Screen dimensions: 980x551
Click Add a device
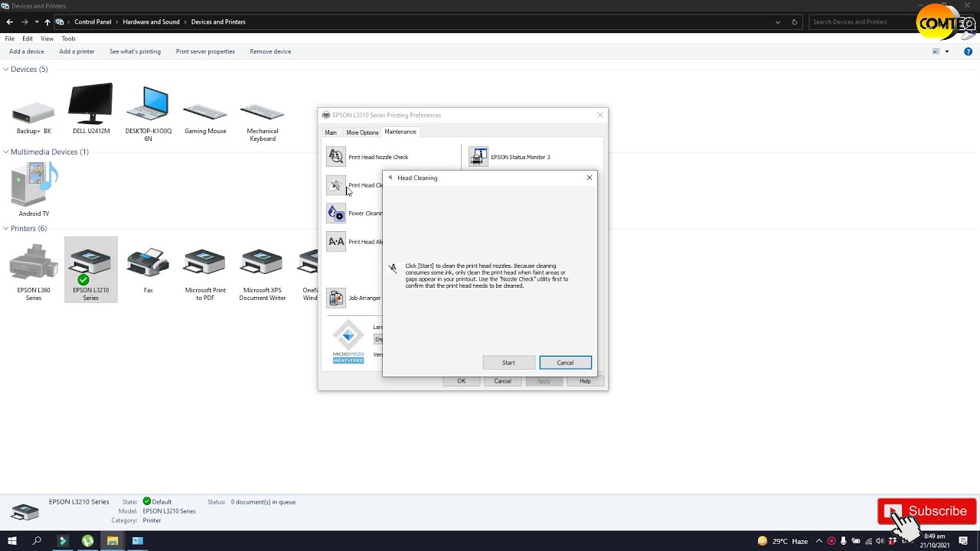tap(27, 51)
